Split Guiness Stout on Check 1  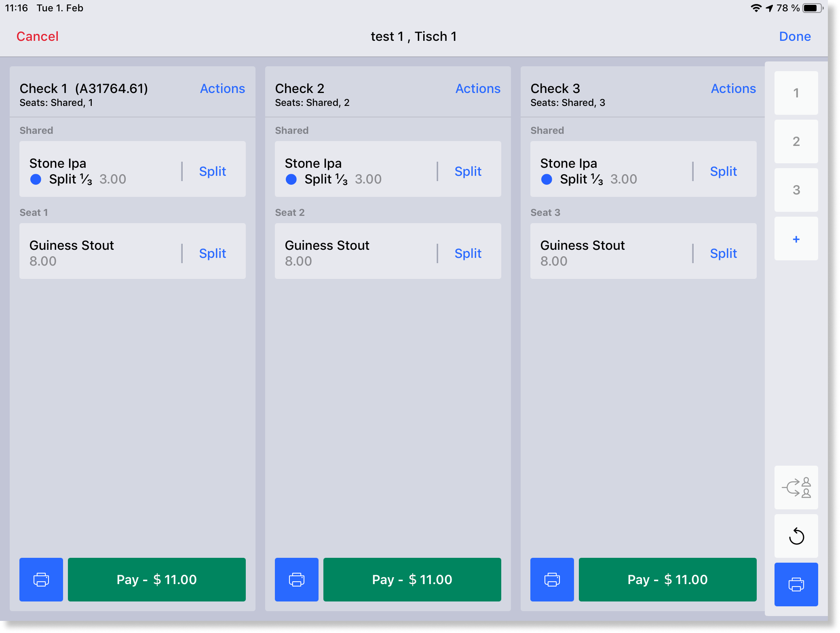click(x=212, y=253)
